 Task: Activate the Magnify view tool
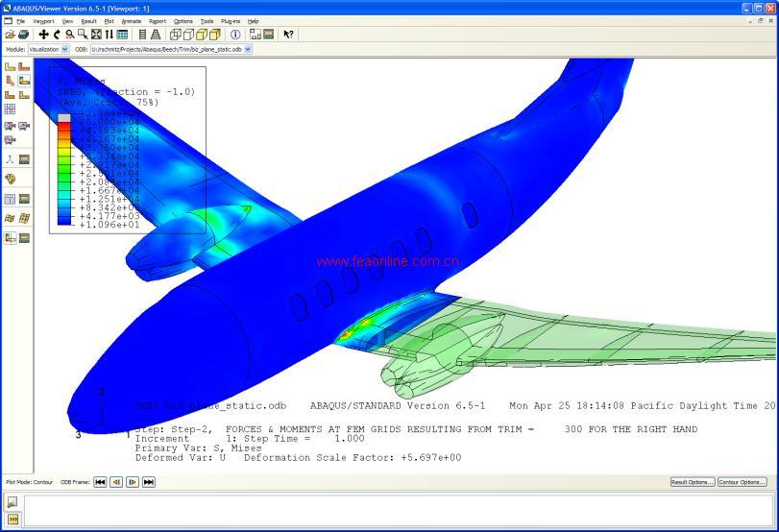[70, 34]
